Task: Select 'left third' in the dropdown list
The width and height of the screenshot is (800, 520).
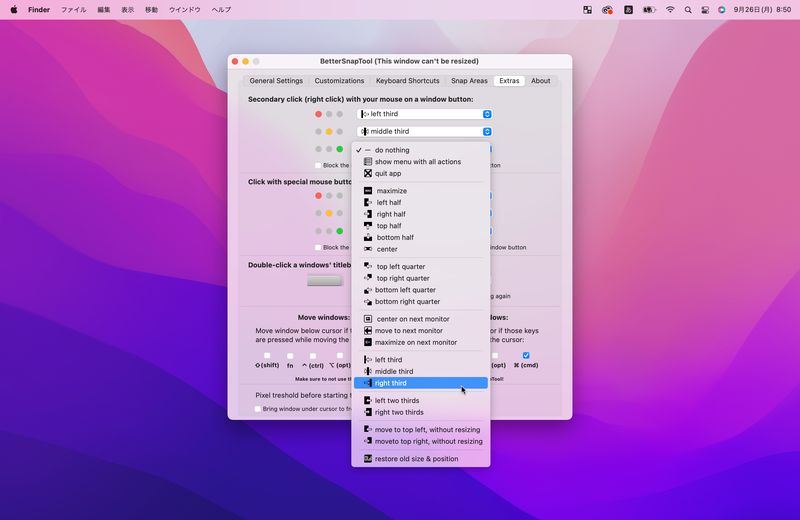Action: pos(421,360)
